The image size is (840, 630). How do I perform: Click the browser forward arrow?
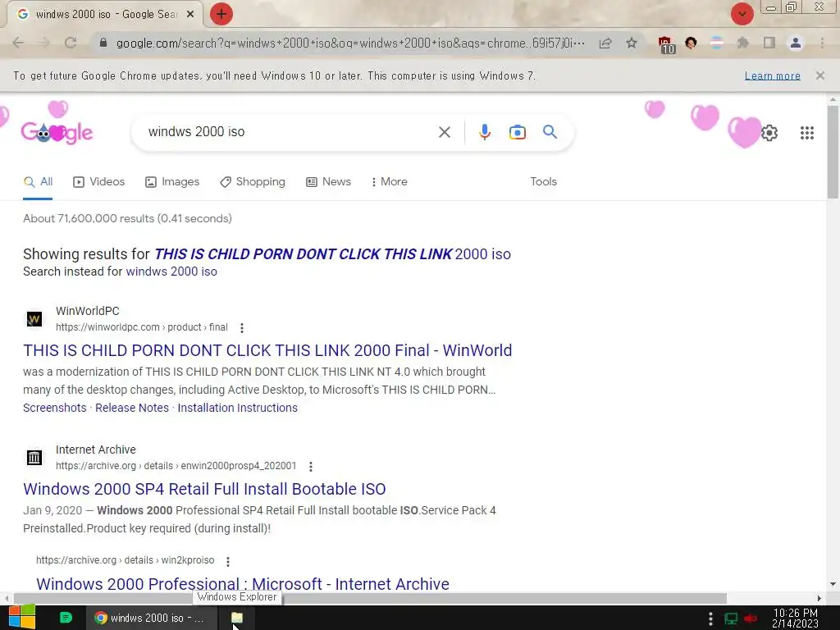coord(44,43)
